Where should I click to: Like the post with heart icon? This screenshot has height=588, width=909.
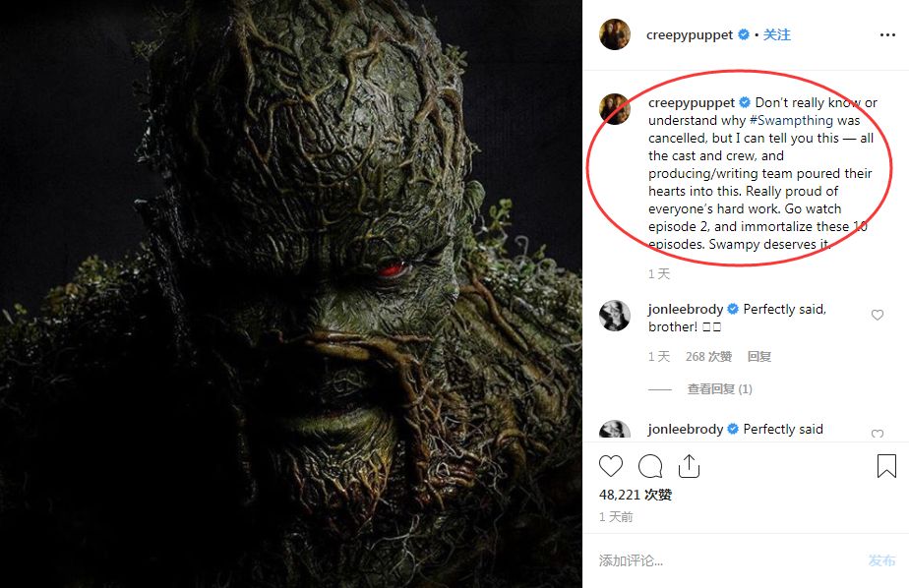point(611,466)
